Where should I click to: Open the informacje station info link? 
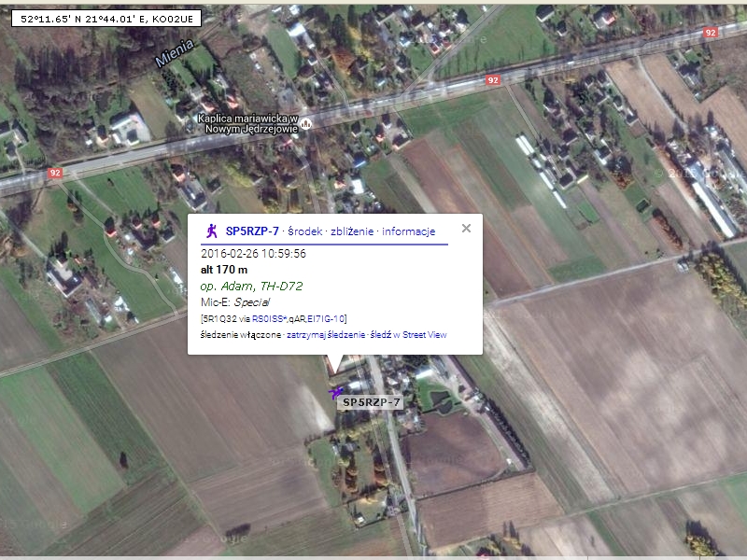pyautogui.click(x=409, y=231)
